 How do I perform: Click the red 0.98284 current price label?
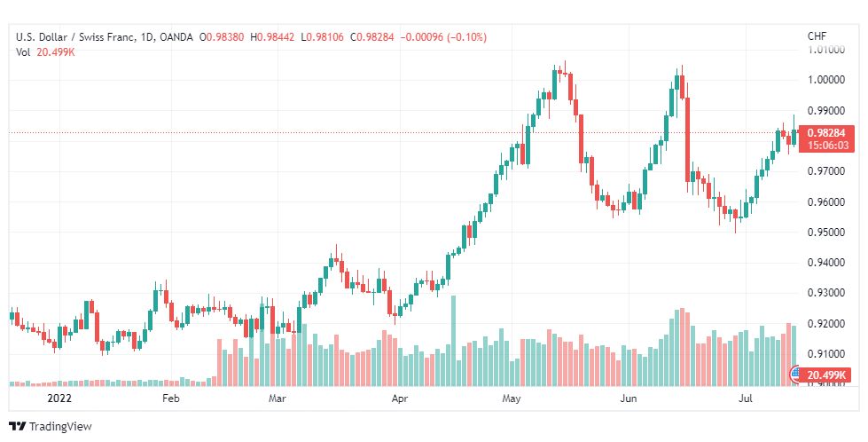tap(826, 133)
